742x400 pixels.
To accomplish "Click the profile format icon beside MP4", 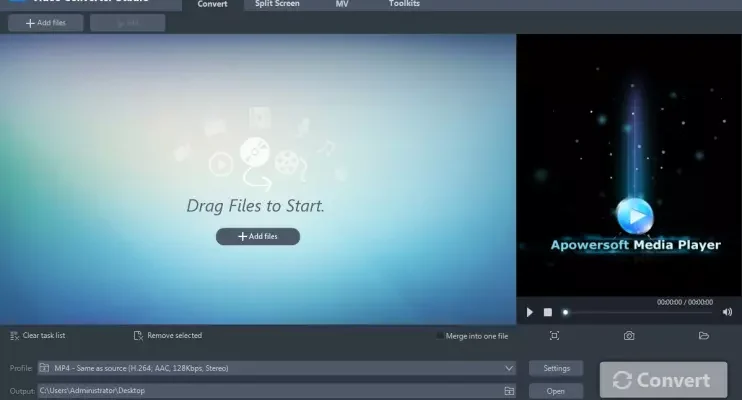I will pyautogui.click(x=44, y=368).
